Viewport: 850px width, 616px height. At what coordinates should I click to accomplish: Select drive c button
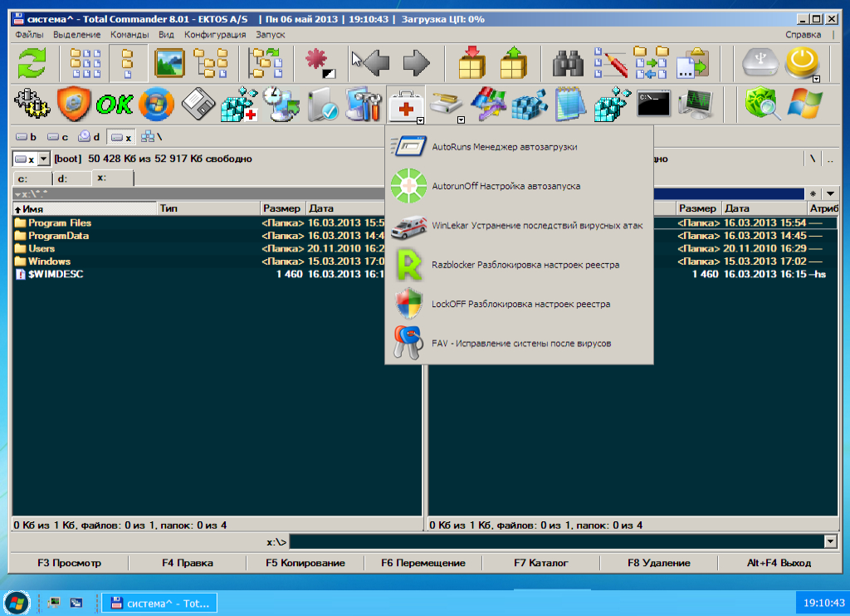click(58, 137)
